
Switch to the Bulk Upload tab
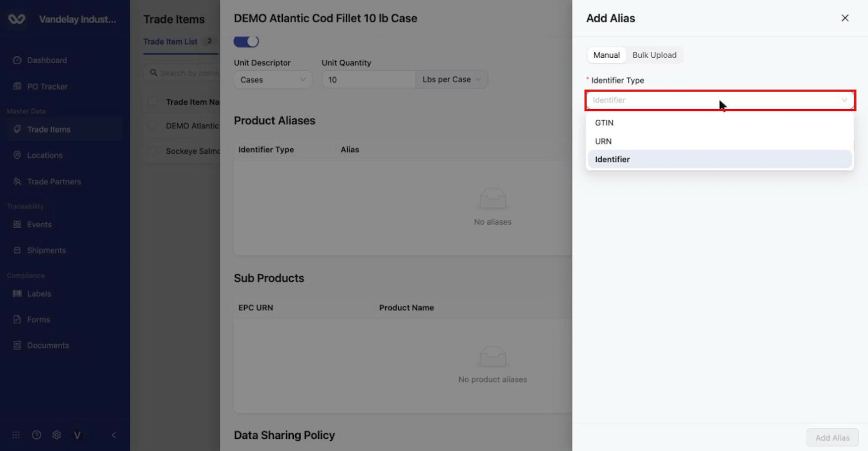pos(654,55)
